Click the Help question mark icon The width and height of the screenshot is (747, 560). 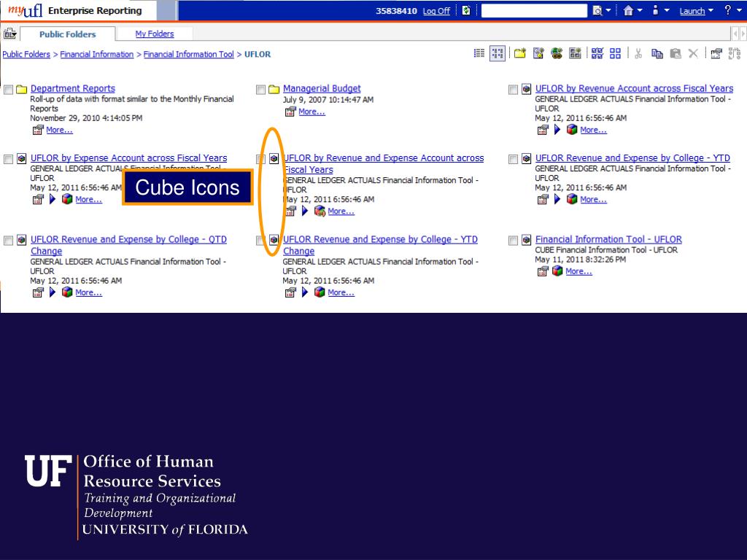pyautogui.click(x=727, y=10)
